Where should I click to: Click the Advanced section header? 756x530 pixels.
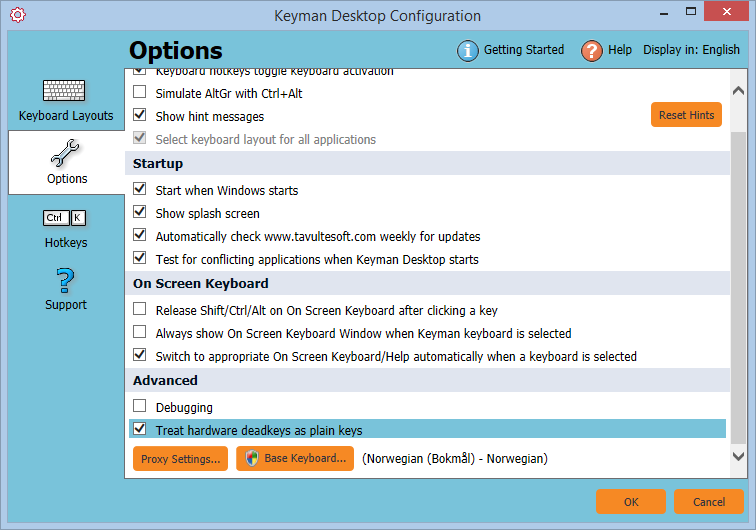(427, 380)
